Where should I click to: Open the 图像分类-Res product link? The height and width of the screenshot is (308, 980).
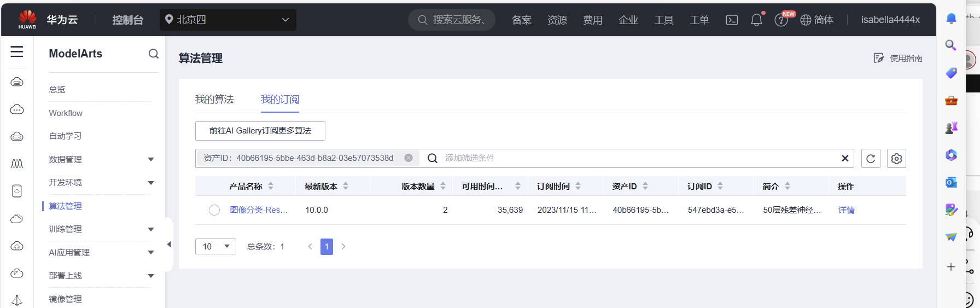point(259,210)
